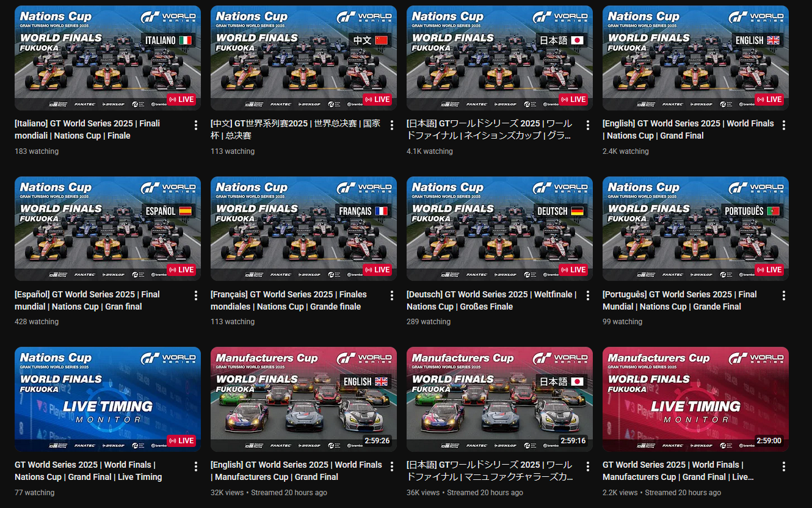Click the '428 watching' viewer count

pos(37,322)
